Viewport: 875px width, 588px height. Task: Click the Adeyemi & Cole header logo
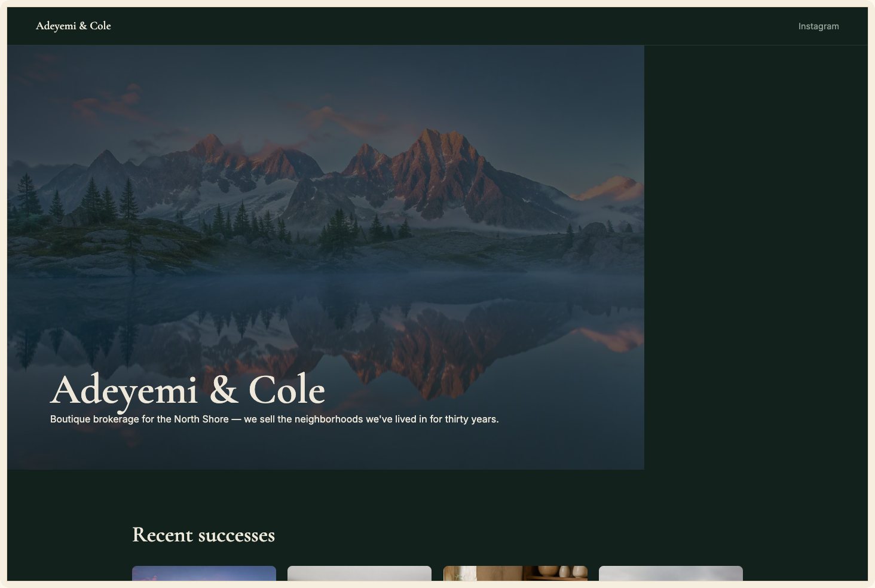[73, 26]
